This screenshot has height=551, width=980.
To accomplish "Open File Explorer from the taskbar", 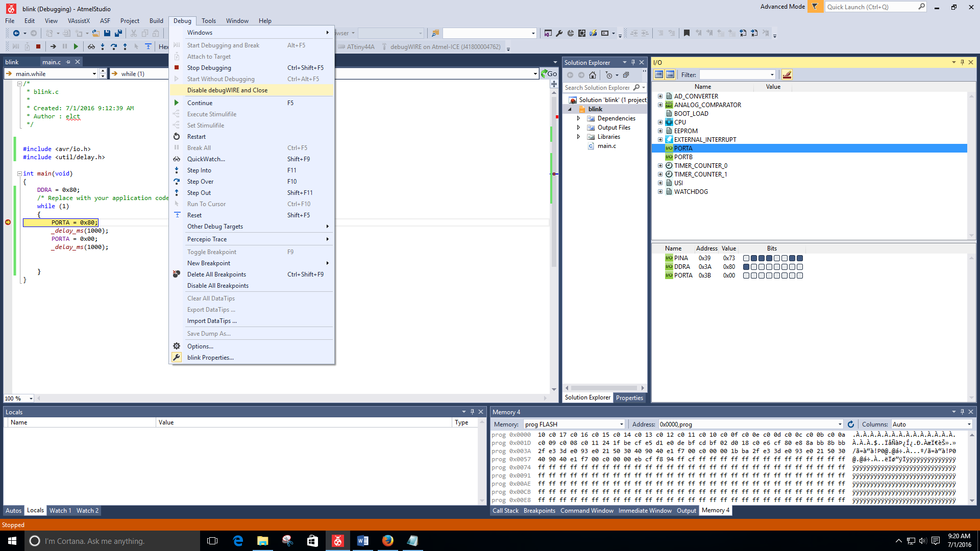I will point(263,541).
